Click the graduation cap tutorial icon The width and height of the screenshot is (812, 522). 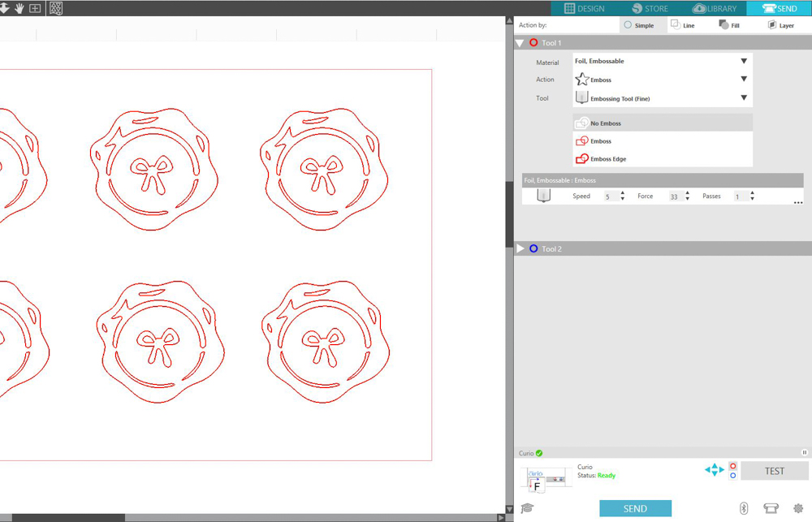pyautogui.click(x=527, y=508)
